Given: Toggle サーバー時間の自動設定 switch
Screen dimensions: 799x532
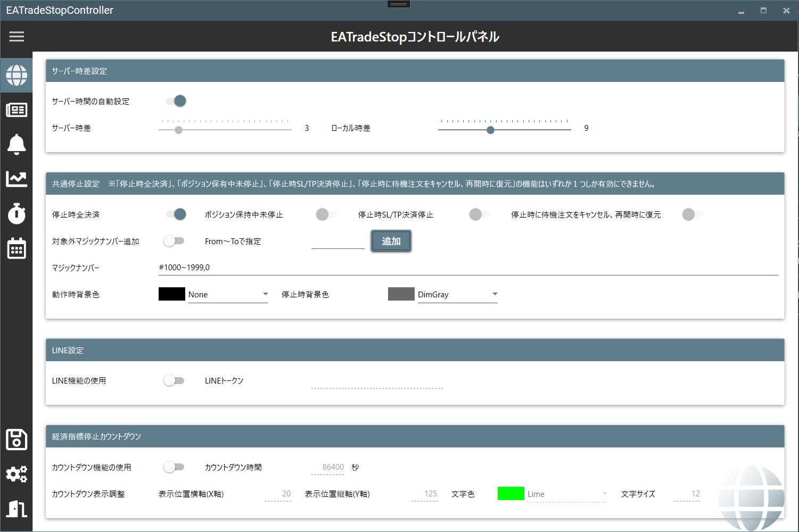Looking at the screenshot, I should point(175,101).
